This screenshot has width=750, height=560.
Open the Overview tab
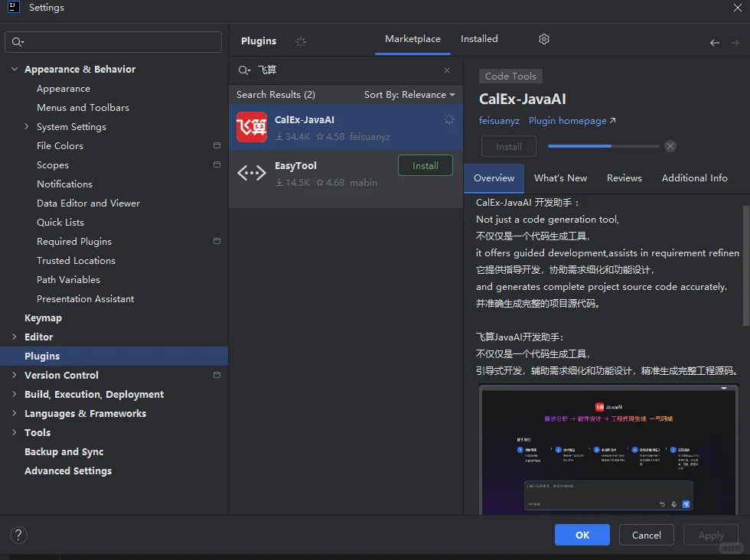click(x=494, y=178)
